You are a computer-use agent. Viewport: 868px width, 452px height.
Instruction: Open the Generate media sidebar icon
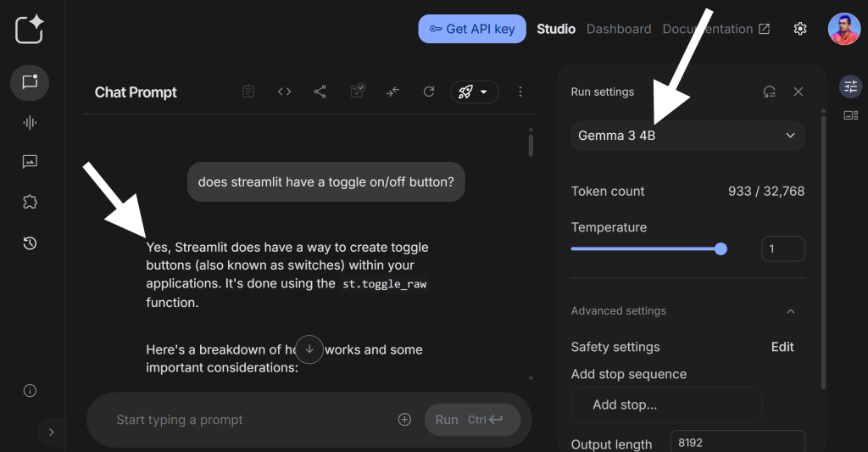(x=30, y=162)
